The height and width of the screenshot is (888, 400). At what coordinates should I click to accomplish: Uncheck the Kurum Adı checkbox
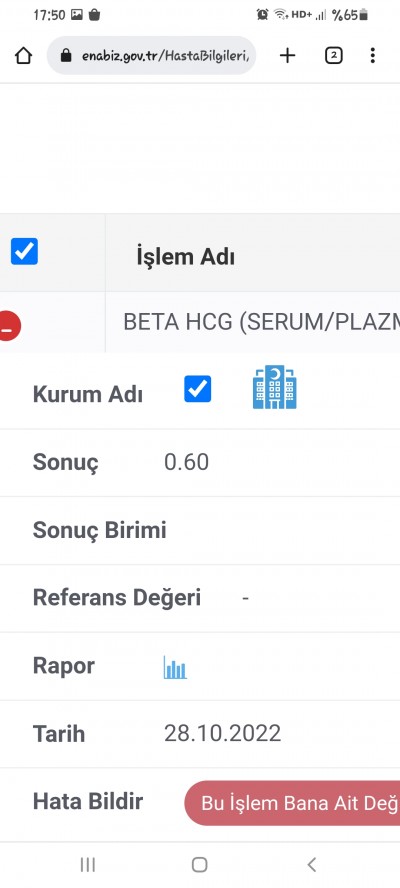pyautogui.click(x=198, y=389)
